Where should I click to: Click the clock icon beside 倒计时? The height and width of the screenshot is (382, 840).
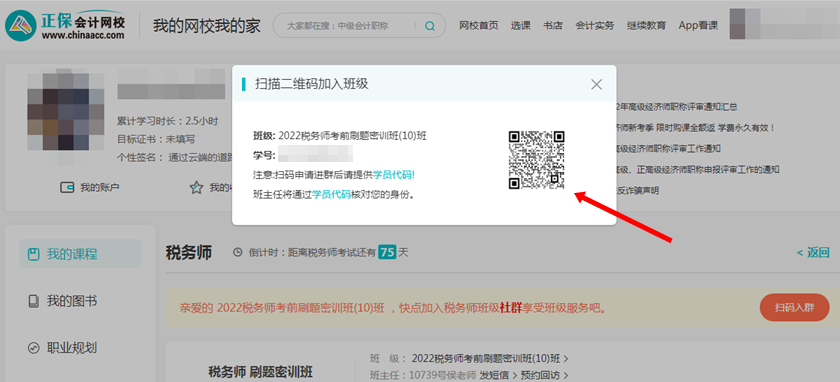[x=238, y=252]
